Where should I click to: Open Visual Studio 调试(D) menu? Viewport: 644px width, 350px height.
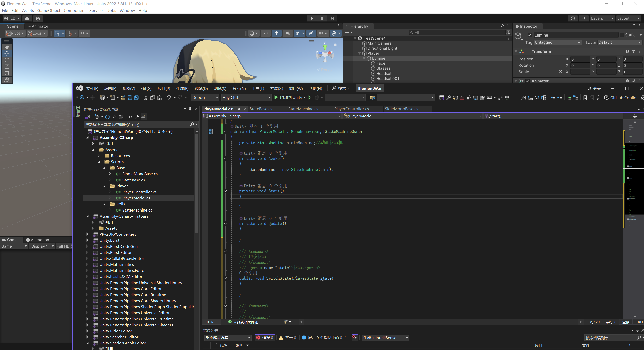click(201, 89)
